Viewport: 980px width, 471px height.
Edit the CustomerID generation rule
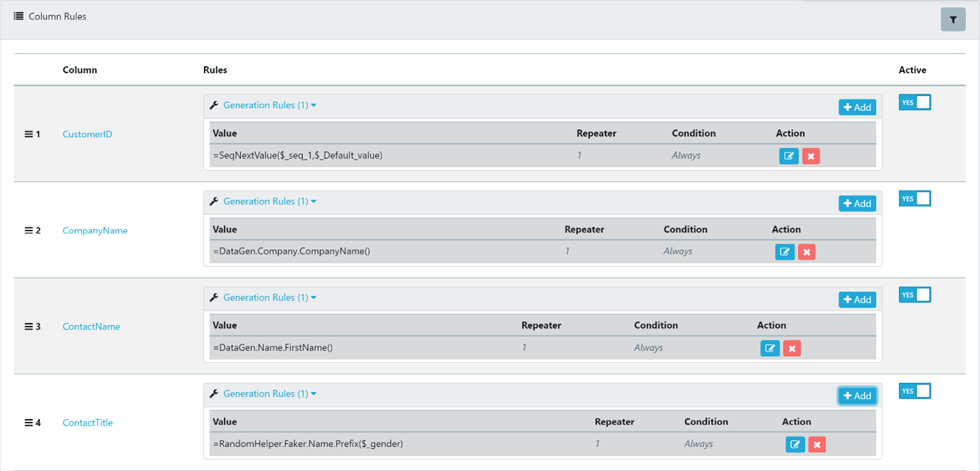pos(789,156)
